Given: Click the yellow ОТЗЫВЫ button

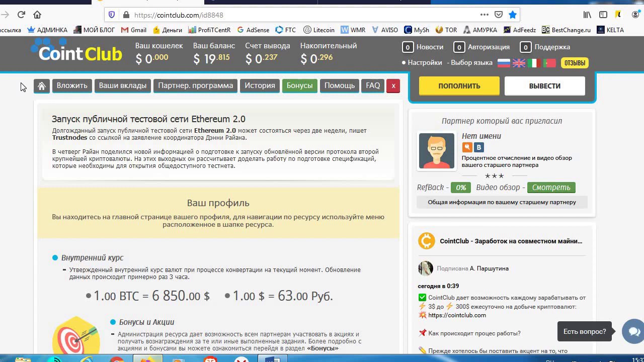Looking at the screenshot, I should coord(575,63).
